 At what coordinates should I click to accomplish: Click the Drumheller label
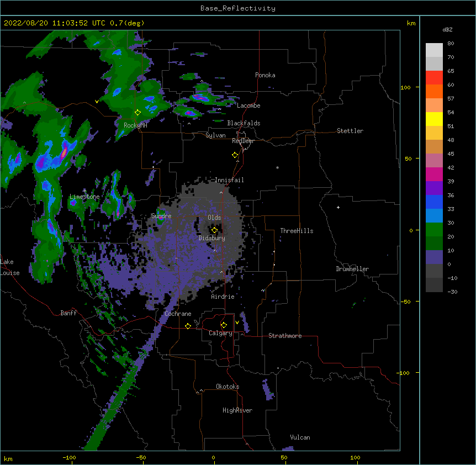(x=352, y=269)
